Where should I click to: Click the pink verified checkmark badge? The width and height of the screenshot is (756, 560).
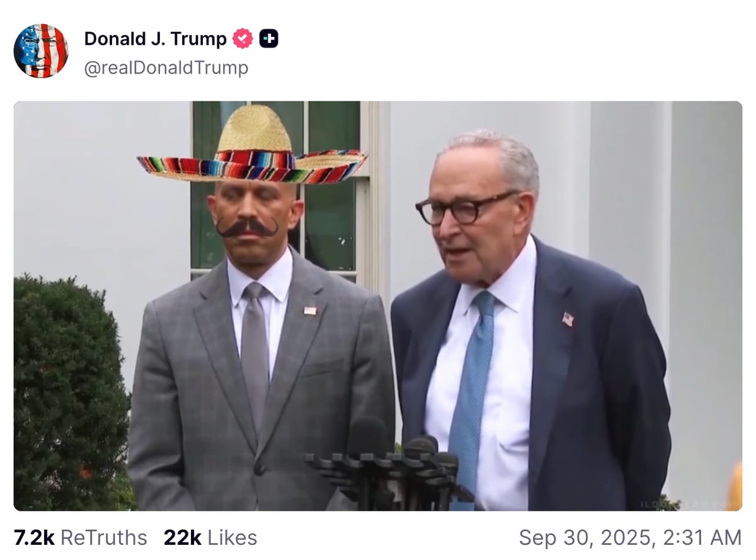[x=243, y=39]
